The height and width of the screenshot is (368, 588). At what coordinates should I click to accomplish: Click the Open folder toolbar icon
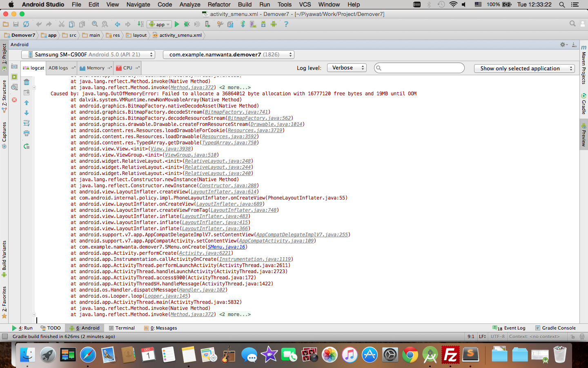tap(6, 24)
